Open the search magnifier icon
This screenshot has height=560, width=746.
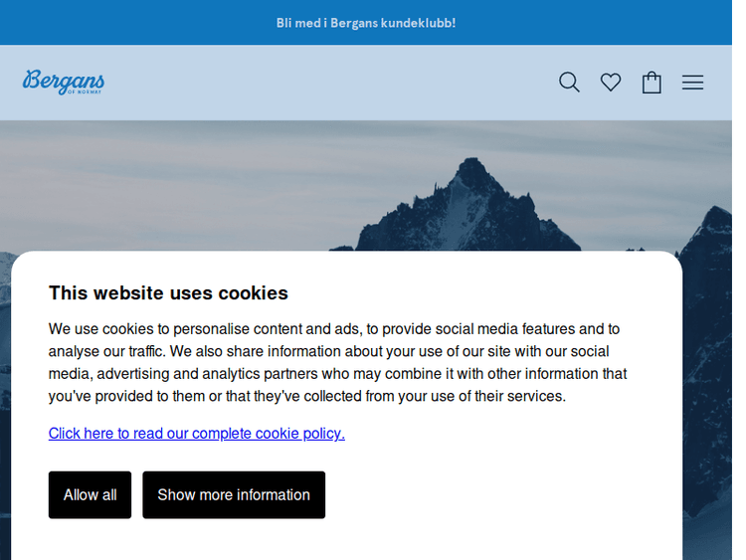coord(569,83)
